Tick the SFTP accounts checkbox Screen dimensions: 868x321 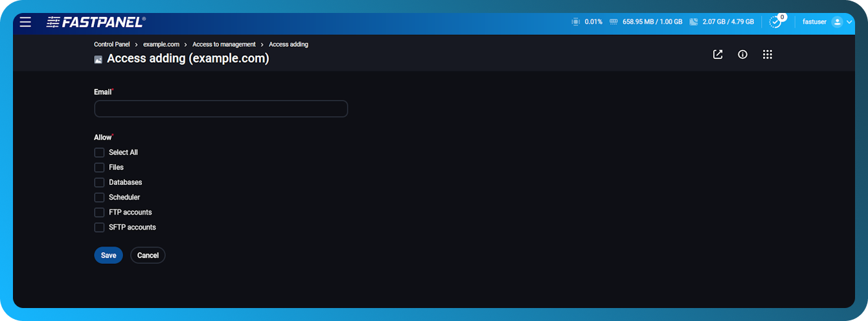coord(99,228)
